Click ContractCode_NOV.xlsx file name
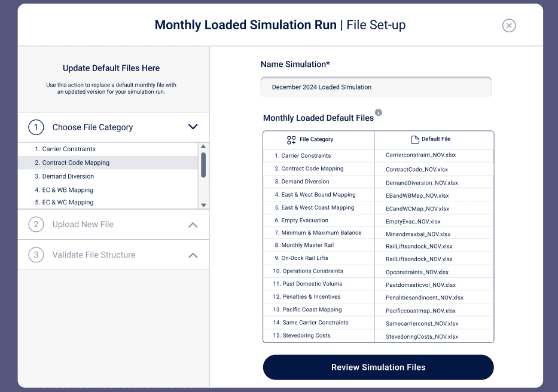 click(417, 170)
